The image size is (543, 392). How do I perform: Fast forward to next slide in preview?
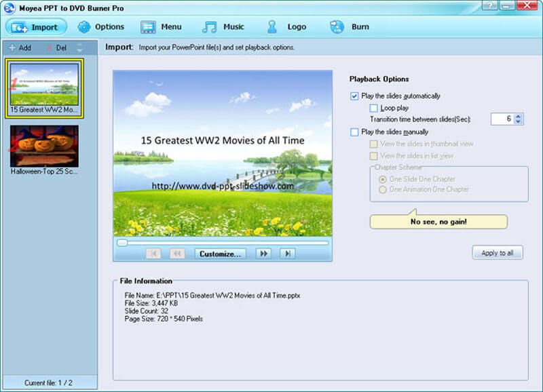[263, 254]
